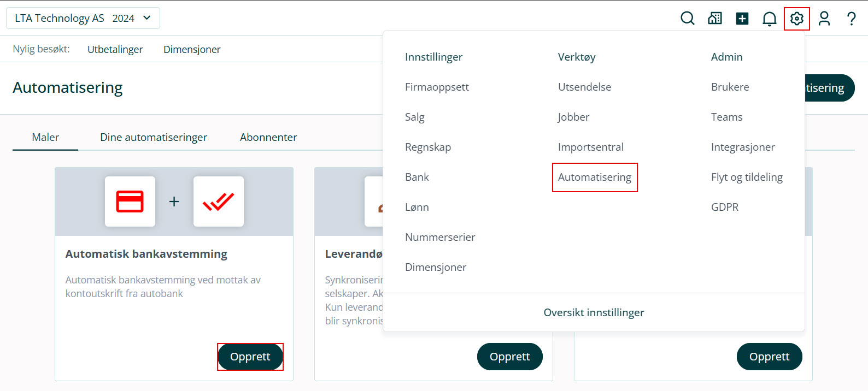
Task: Open Firmaoppsett settings menu item
Action: click(437, 87)
